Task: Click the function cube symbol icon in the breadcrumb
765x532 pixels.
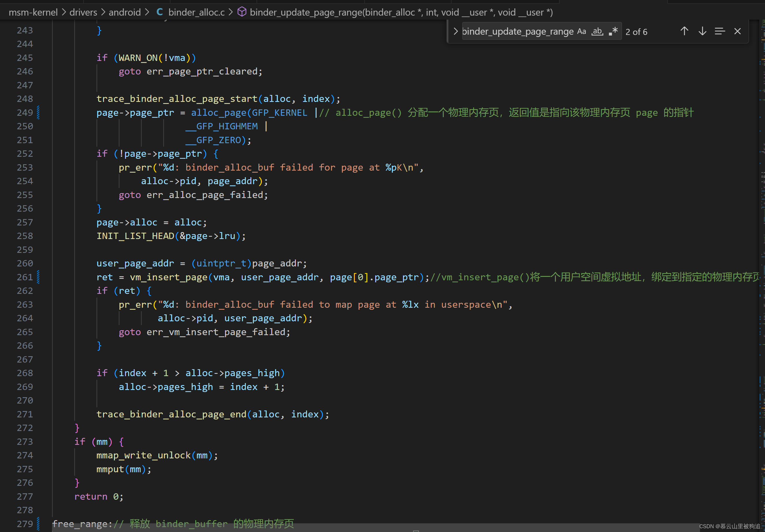Action: pyautogui.click(x=242, y=12)
